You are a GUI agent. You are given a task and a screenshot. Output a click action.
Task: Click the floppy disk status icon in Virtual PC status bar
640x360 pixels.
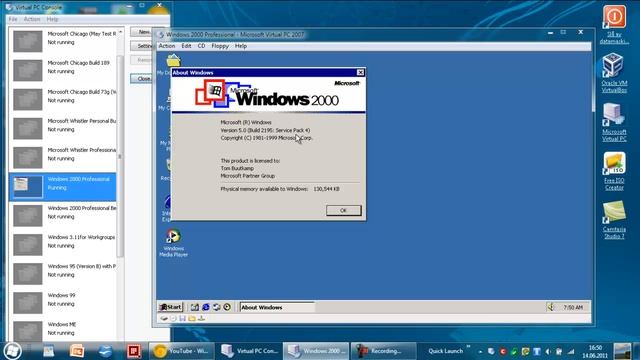(182, 318)
